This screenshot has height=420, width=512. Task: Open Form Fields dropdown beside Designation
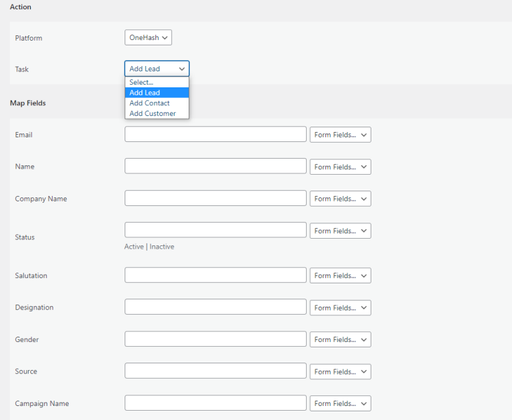[x=340, y=307]
